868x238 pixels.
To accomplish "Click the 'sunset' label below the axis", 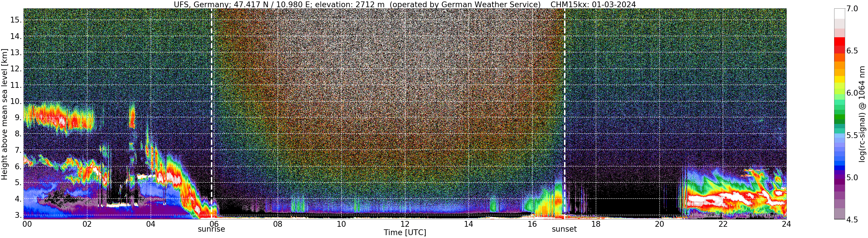I will pos(564,229).
